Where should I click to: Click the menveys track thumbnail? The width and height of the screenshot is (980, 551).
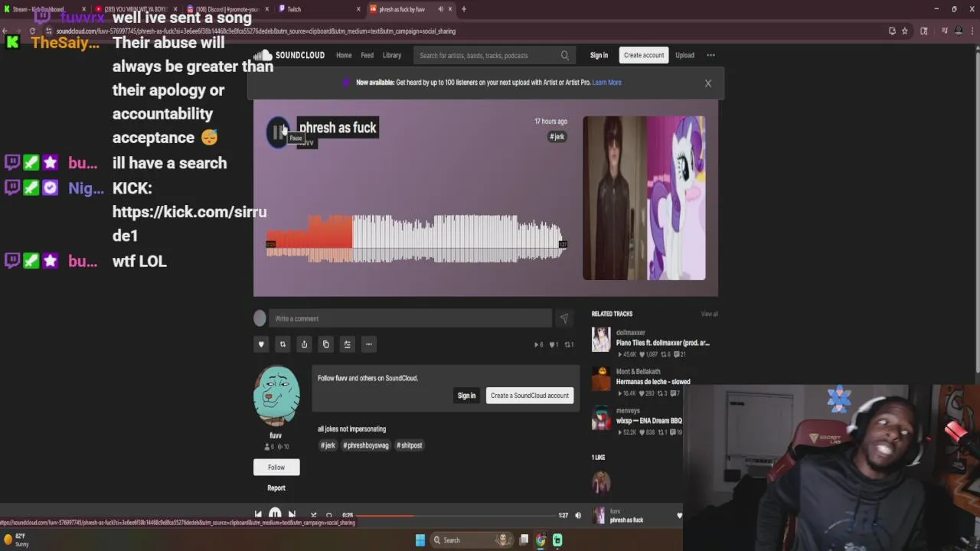click(601, 418)
